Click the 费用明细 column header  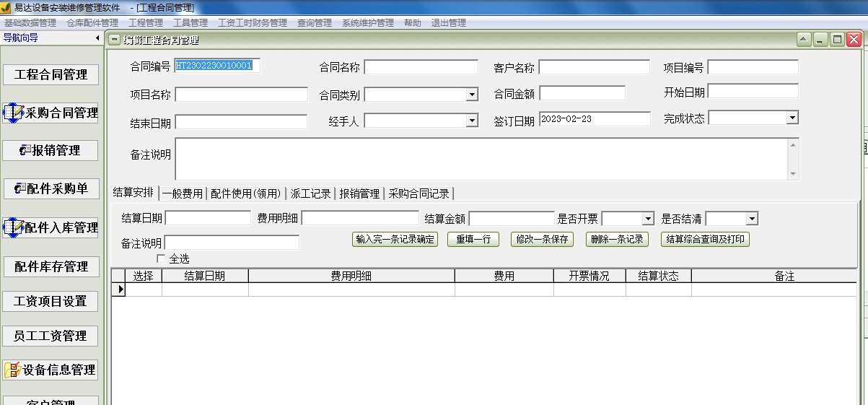pyautogui.click(x=351, y=276)
